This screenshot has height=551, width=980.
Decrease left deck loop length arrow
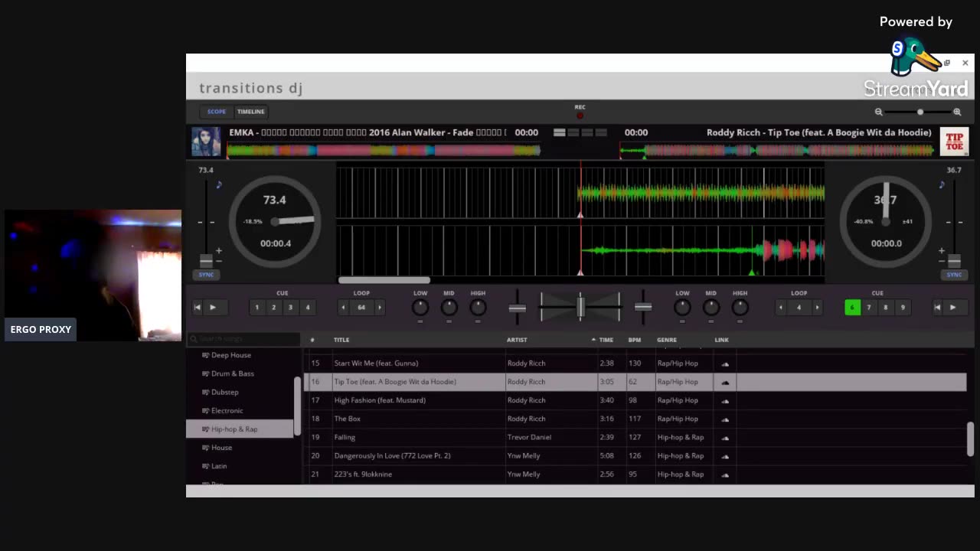pos(343,308)
